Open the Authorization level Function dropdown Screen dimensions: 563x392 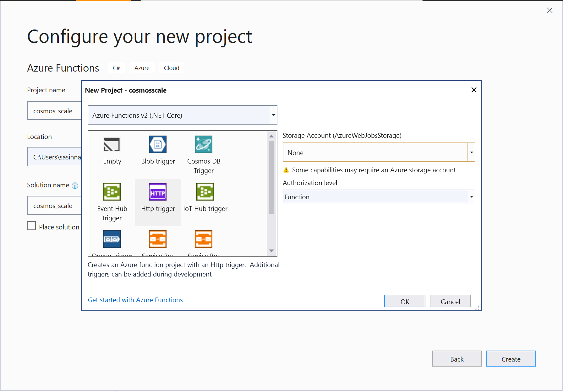379,196
